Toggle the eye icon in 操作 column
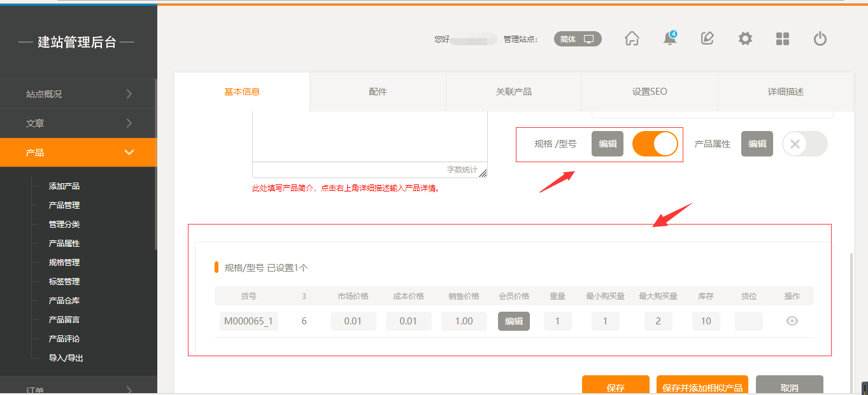The image size is (868, 395). pyautogui.click(x=792, y=321)
